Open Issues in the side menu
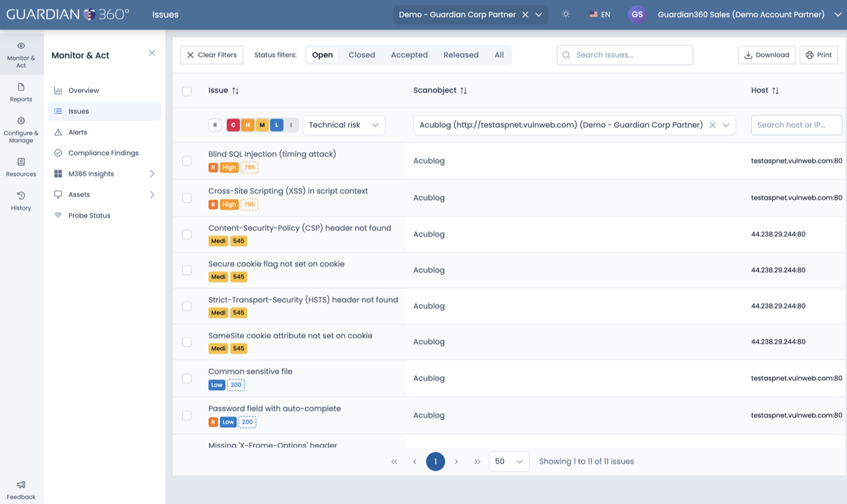This screenshot has width=847, height=504. (x=104, y=111)
